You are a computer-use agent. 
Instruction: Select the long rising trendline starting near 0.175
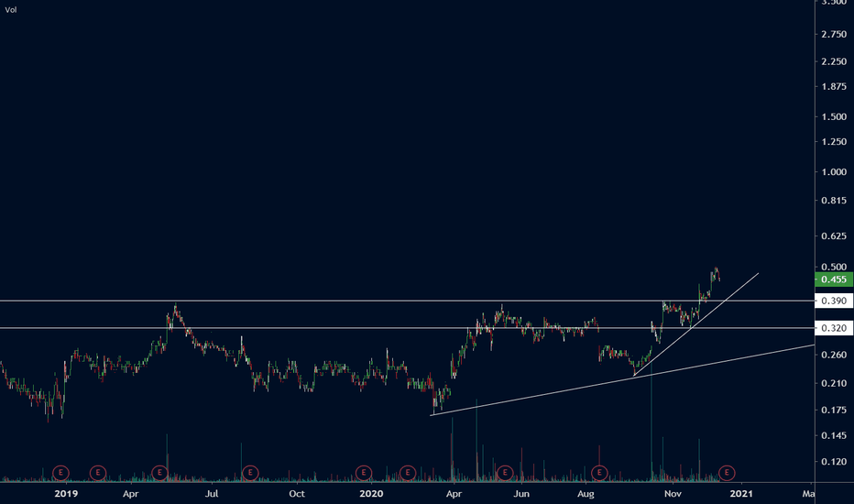coord(621,378)
